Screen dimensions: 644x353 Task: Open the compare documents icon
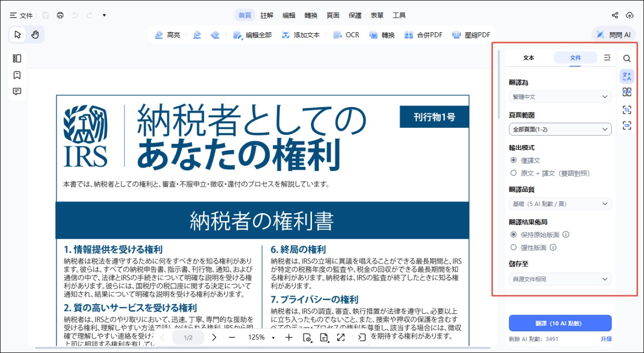pyautogui.click(x=627, y=92)
